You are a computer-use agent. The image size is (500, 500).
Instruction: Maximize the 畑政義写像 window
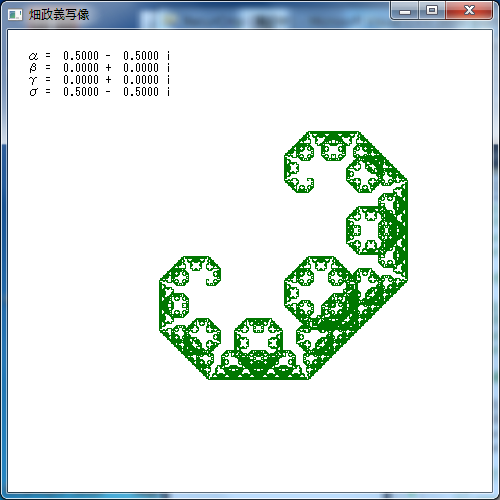(432, 11)
